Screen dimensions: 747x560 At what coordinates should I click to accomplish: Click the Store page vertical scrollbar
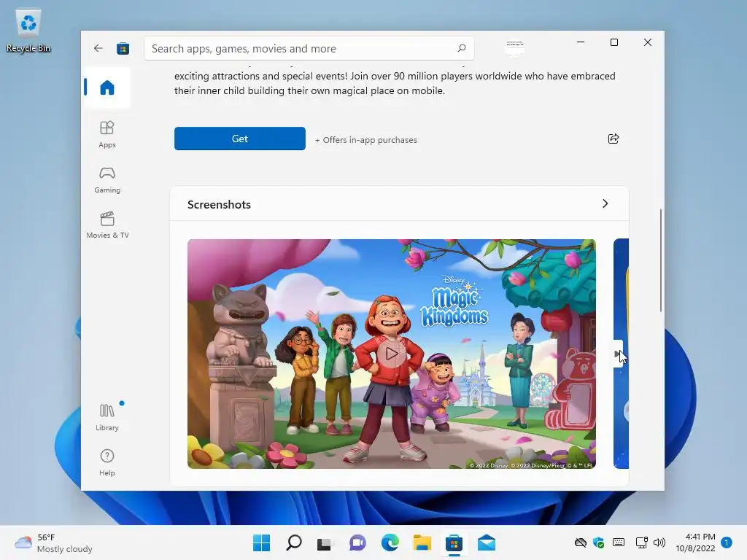coord(661,260)
